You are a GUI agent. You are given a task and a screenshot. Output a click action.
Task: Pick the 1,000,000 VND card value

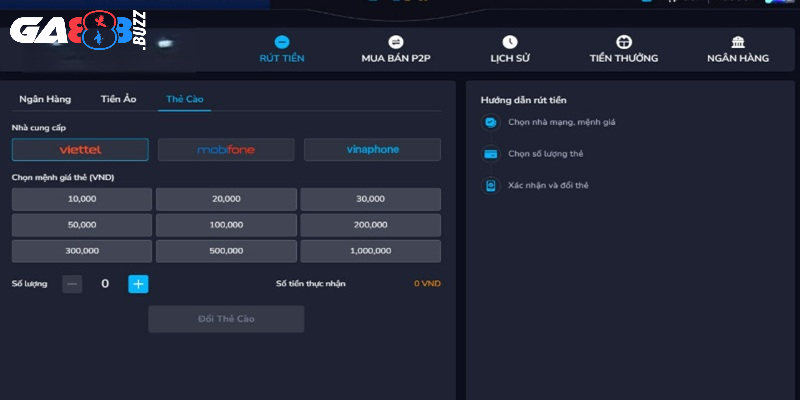pyautogui.click(x=370, y=251)
